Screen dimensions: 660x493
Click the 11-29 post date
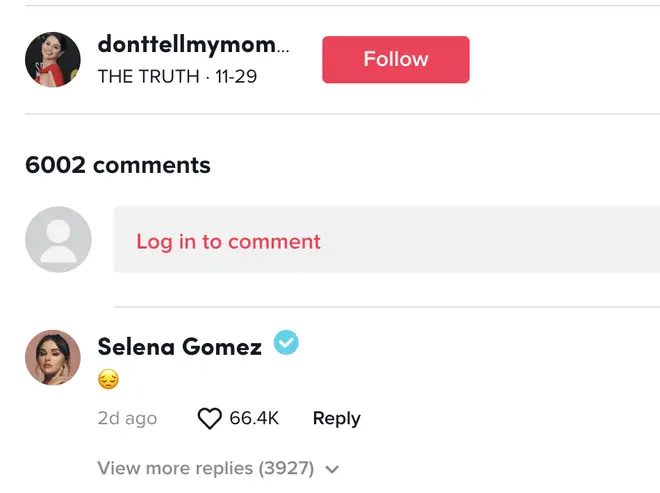tap(236, 77)
